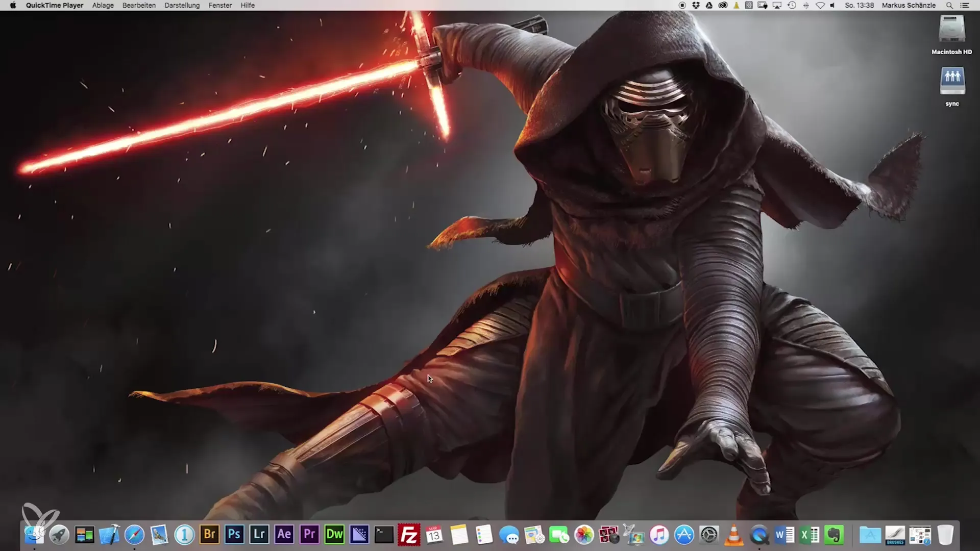Image resolution: width=980 pixels, height=551 pixels.
Task: Open Downloads stack next to Trash
Action: click(920, 535)
